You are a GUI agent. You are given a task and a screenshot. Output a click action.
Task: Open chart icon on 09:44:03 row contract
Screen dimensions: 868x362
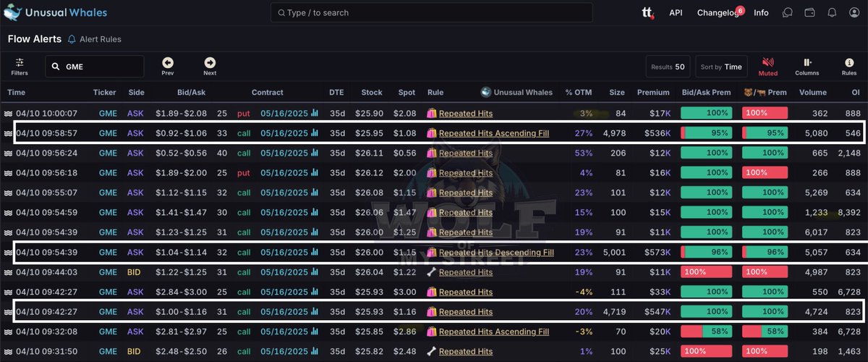(x=315, y=272)
